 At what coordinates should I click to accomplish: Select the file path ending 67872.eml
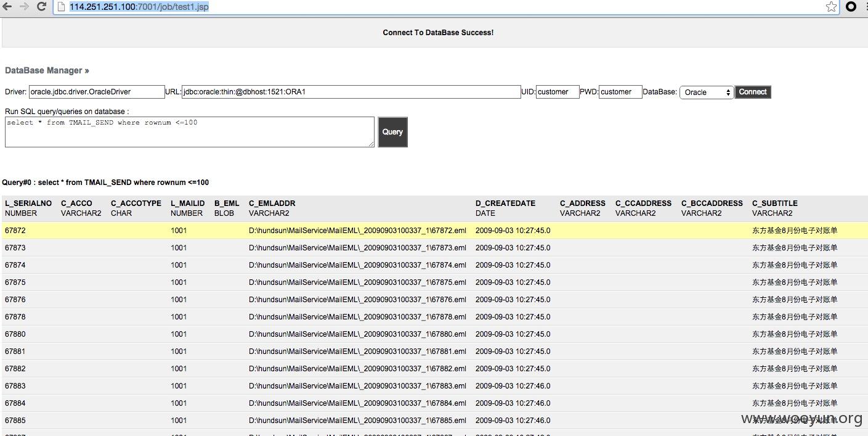tap(357, 231)
